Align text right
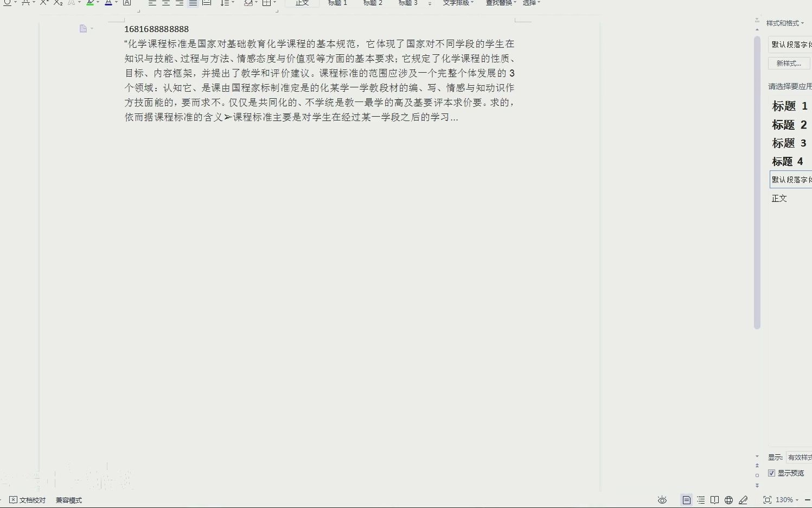The width and height of the screenshot is (812, 508). [180, 2]
